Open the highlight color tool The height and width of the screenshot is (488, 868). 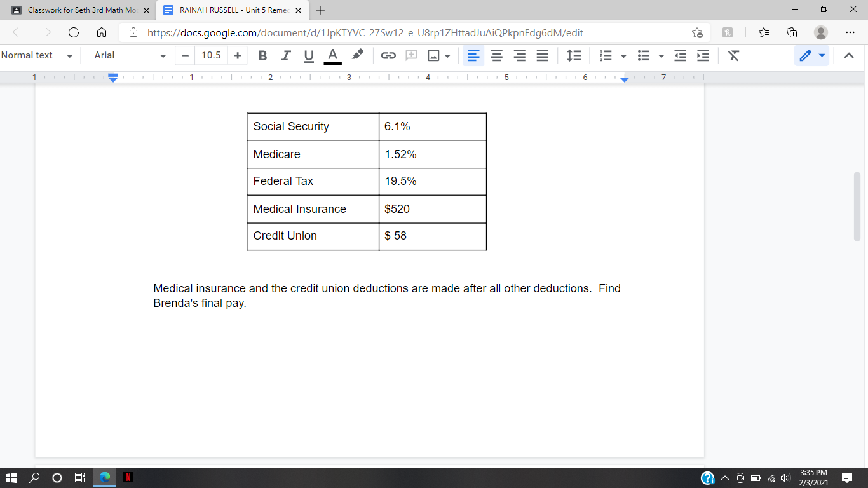(356, 56)
